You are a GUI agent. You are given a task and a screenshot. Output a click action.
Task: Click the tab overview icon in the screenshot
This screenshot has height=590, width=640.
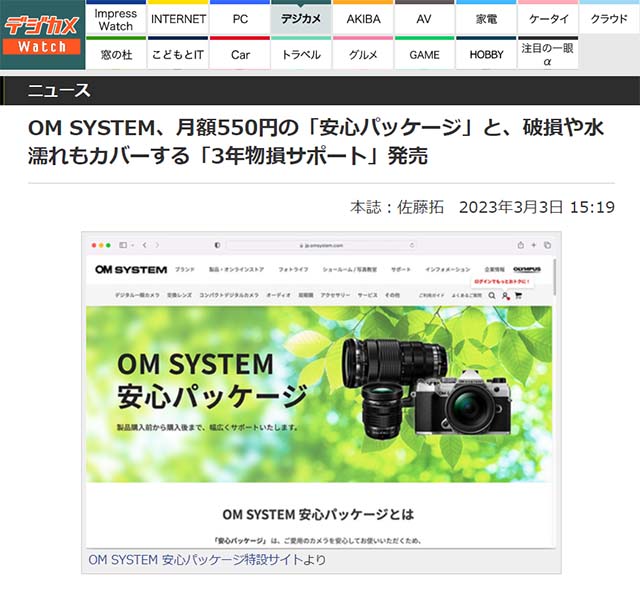pos(547,245)
